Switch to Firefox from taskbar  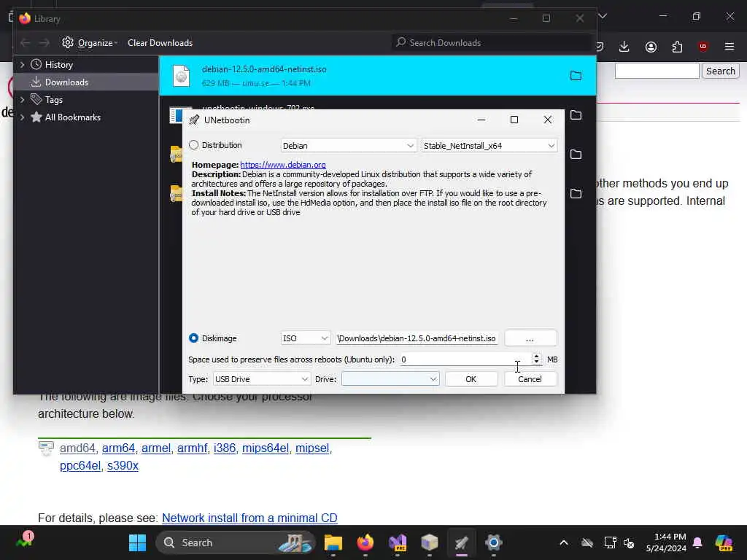pyautogui.click(x=365, y=542)
